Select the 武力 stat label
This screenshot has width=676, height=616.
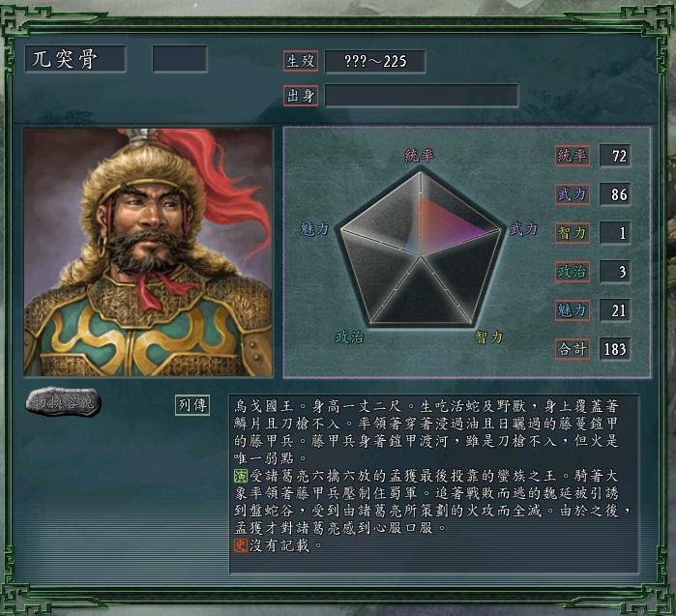pyautogui.click(x=573, y=194)
